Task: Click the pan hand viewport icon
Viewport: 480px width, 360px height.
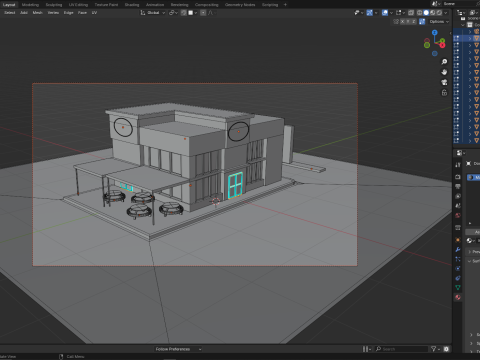Action: (x=444, y=72)
